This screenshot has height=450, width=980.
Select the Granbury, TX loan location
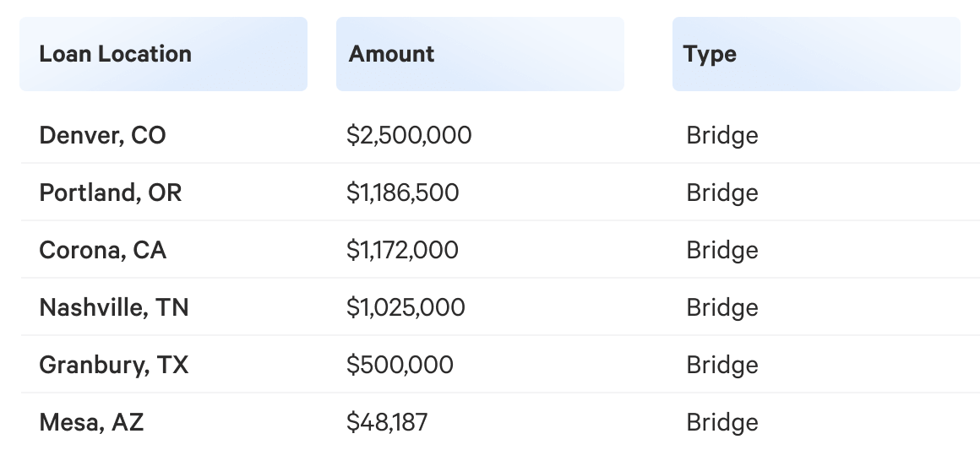tap(114, 365)
